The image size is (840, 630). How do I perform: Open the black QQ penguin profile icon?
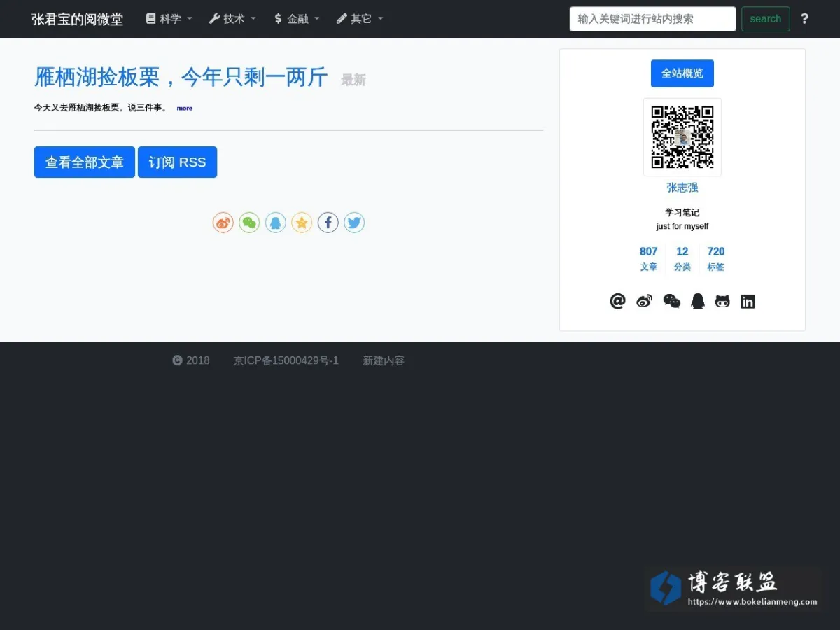tap(697, 301)
